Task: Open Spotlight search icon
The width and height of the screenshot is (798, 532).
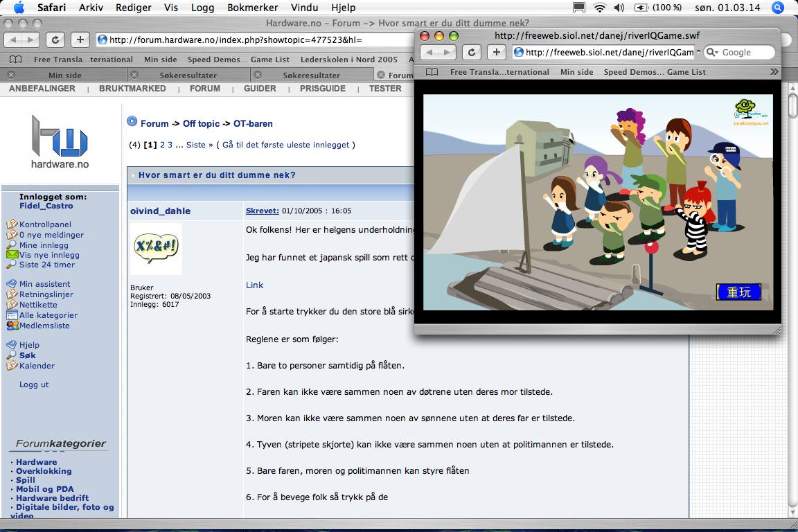Action: [x=778, y=7]
